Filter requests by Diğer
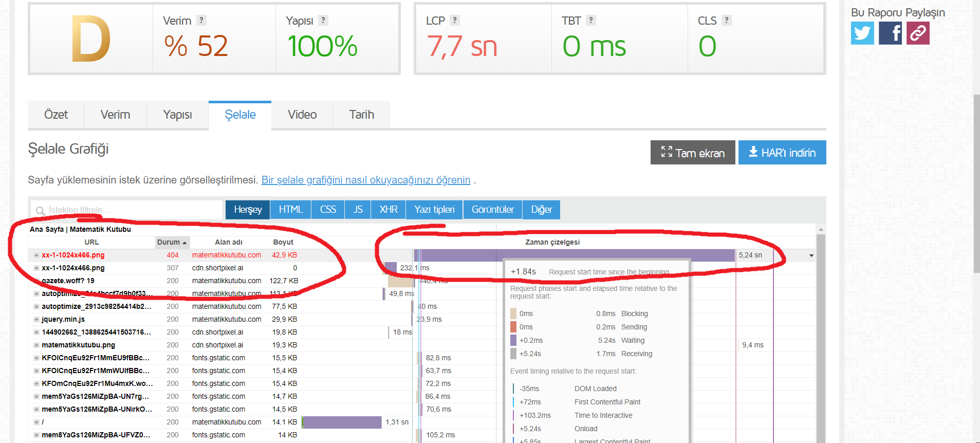Image resolution: width=980 pixels, height=443 pixels. (x=542, y=210)
